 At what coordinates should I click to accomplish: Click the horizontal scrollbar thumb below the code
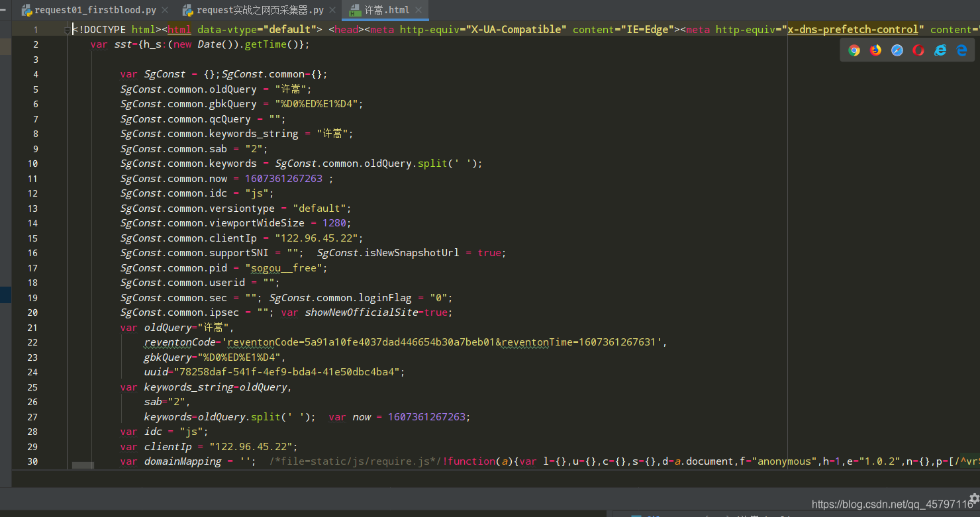(x=83, y=465)
